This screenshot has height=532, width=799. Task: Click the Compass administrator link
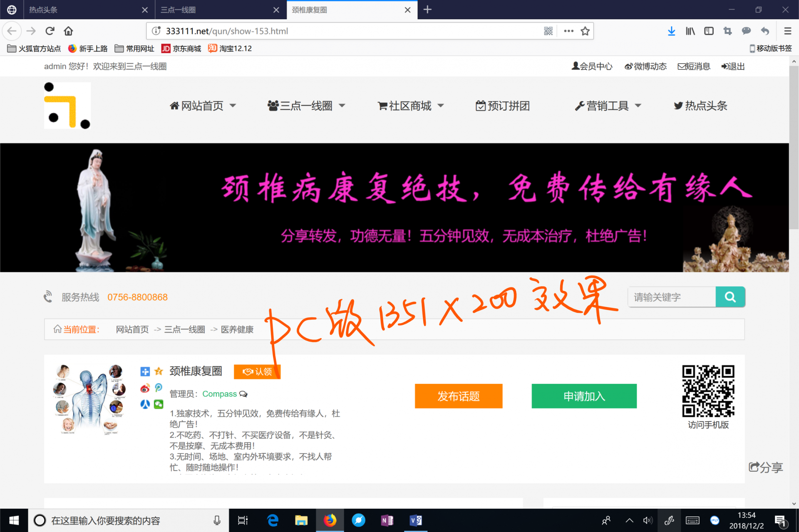point(219,394)
